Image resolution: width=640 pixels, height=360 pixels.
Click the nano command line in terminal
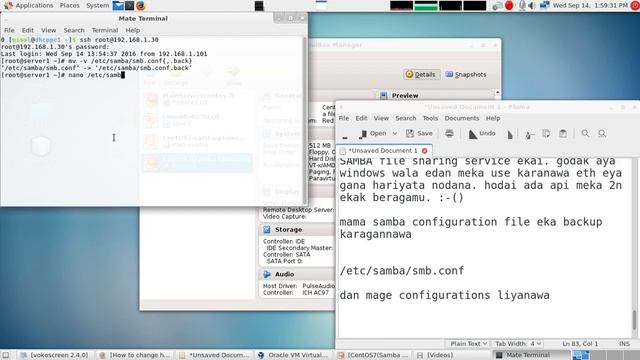[62, 75]
